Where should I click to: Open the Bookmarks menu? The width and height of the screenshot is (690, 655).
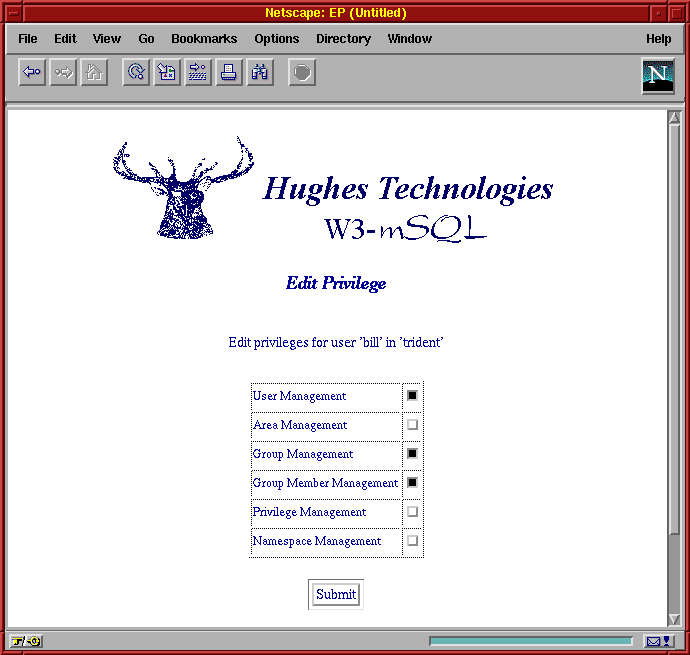[204, 39]
